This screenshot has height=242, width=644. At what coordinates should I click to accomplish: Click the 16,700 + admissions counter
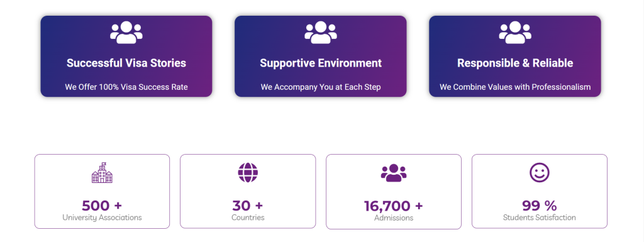[394, 206]
